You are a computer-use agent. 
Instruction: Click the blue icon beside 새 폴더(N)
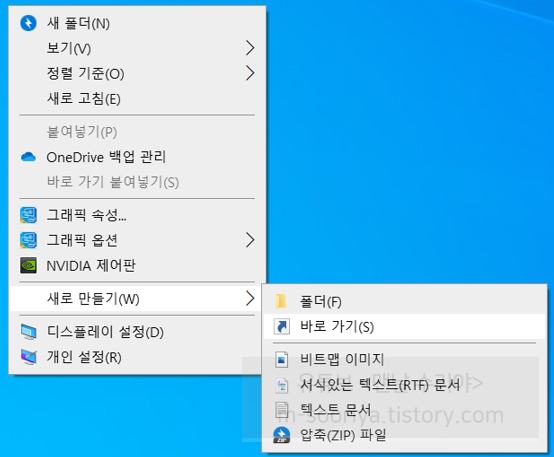[x=28, y=23]
